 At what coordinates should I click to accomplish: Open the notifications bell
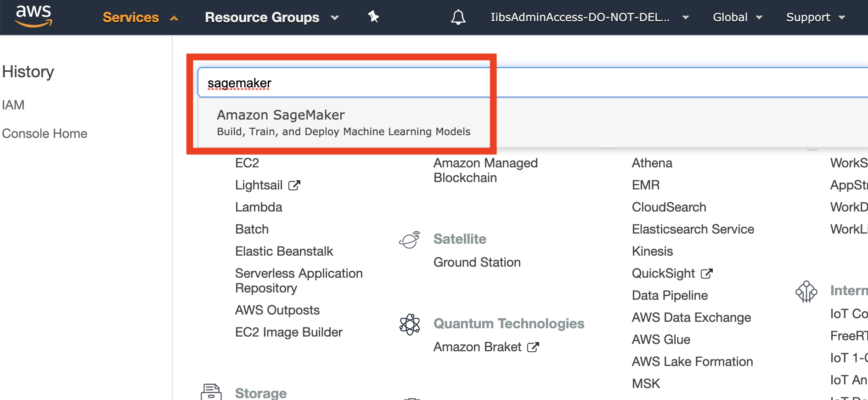tap(458, 17)
